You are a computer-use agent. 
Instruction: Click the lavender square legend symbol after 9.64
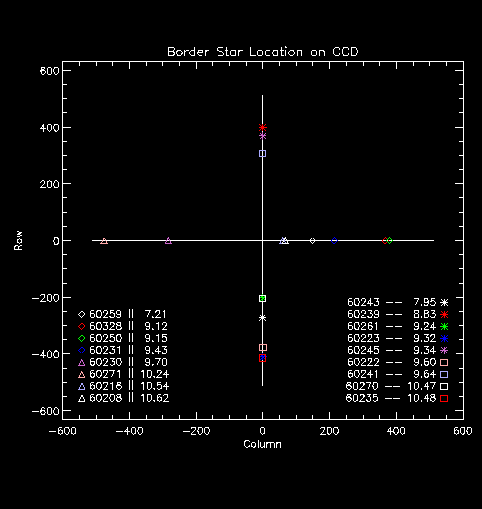coord(444,374)
